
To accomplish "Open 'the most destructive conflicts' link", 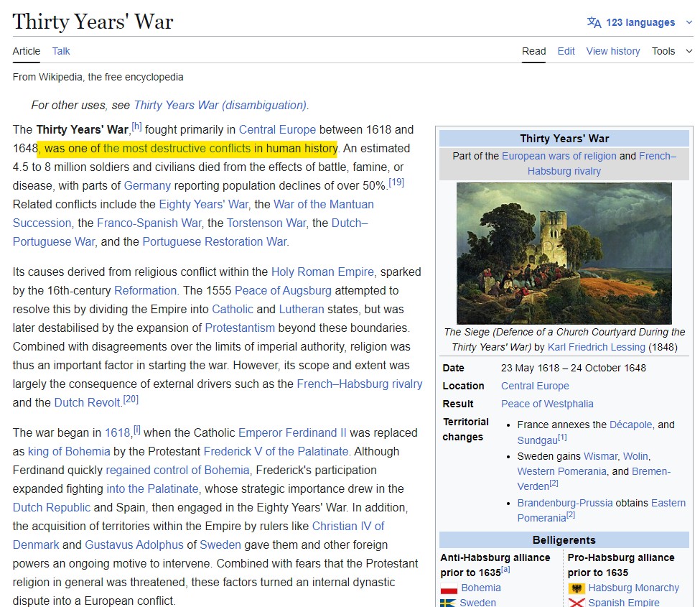I will (177, 148).
